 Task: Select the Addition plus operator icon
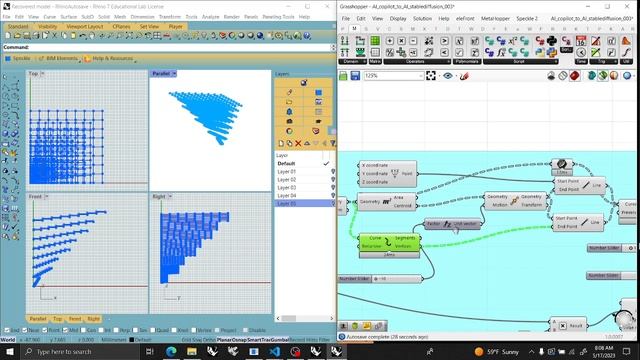pos(389,41)
